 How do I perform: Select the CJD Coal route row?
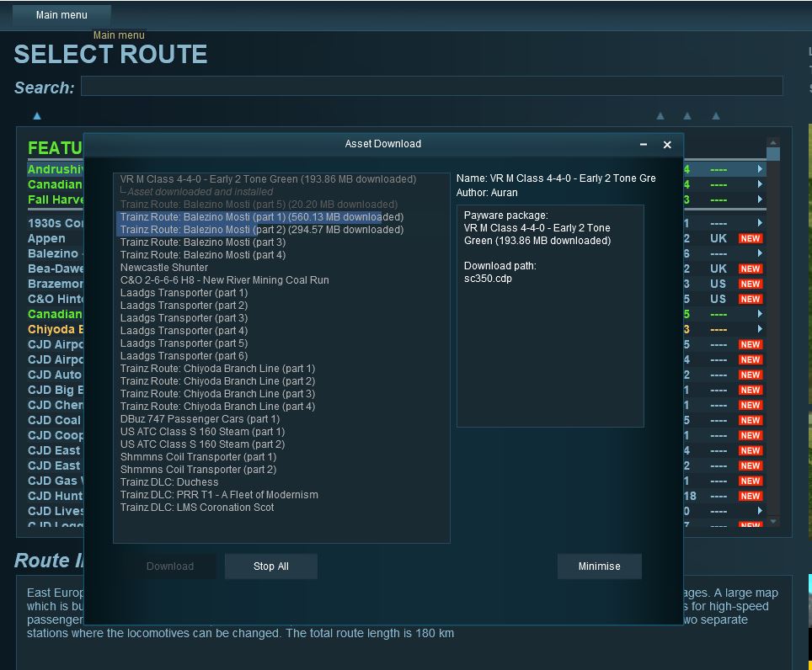[55, 420]
